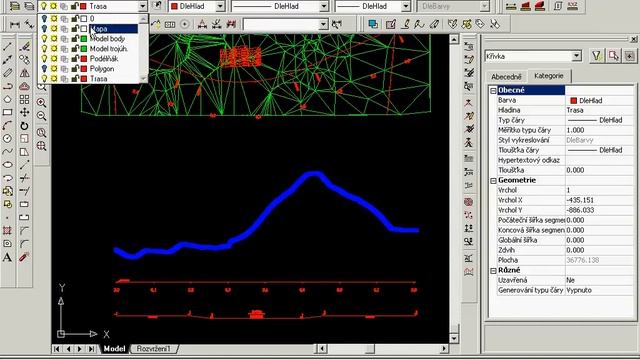Toggle lock icon of layer Model body

[75, 39]
